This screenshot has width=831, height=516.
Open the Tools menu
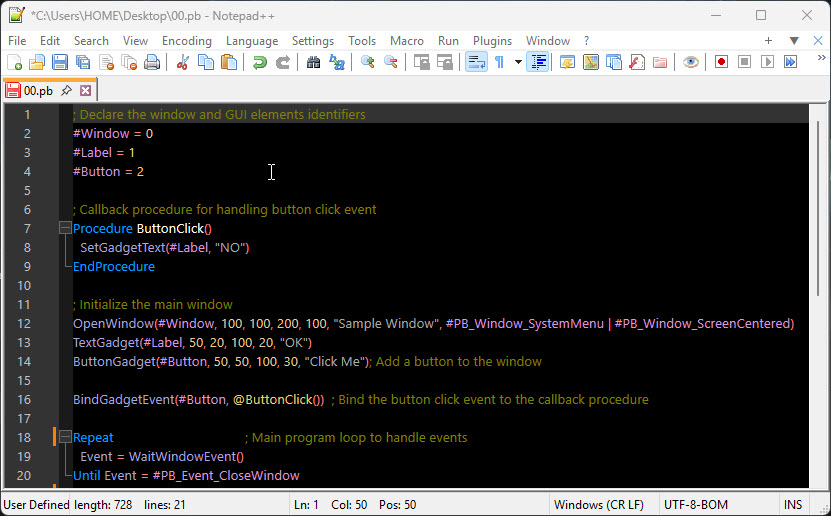pos(362,41)
